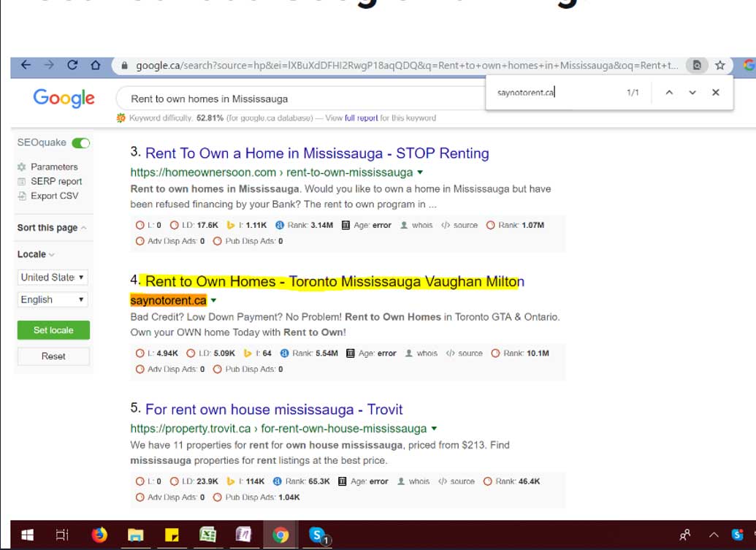Viewport: 756px width, 550px height.
Task: Click the padlock site info icon
Action: 124,66
